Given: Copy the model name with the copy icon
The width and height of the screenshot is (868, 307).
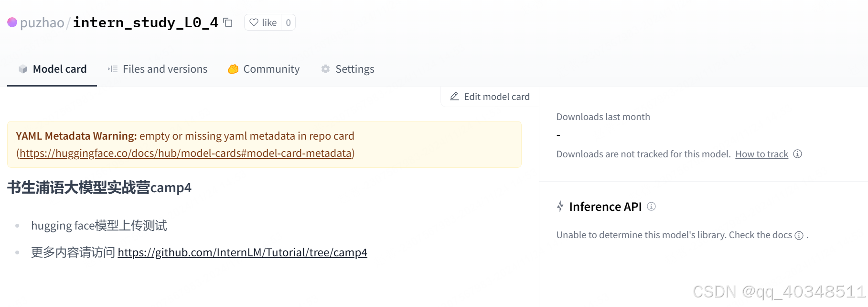Looking at the screenshot, I should point(228,22).
